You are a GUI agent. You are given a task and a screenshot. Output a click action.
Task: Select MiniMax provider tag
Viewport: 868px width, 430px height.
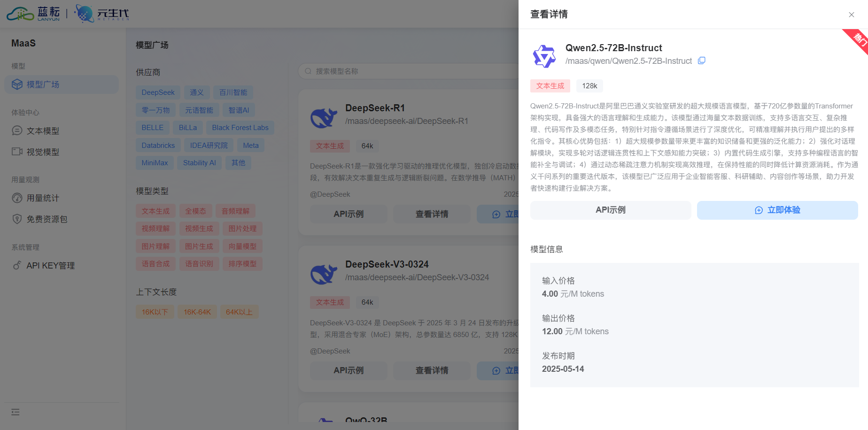[x=155, y=163]
